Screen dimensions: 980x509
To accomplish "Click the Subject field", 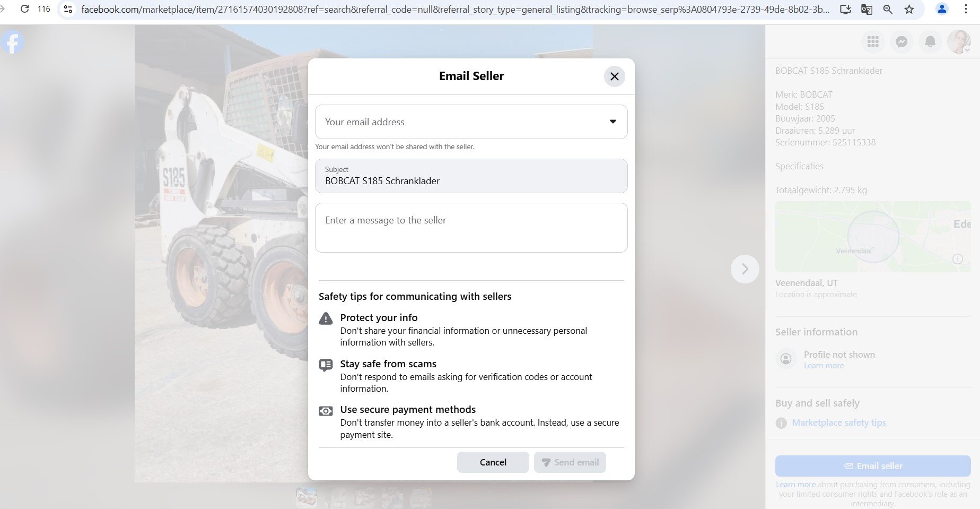I will pyautogui.click(x=471, y=176).
